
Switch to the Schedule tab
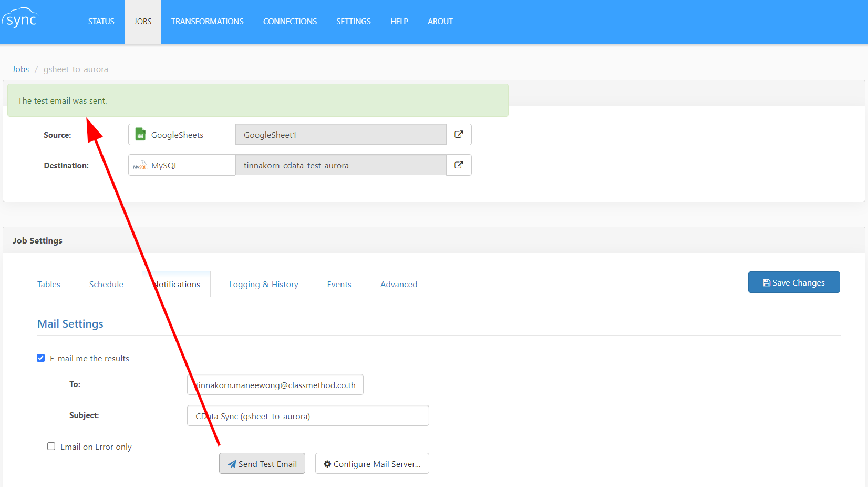pyautogui.click(x=106, y=284)
